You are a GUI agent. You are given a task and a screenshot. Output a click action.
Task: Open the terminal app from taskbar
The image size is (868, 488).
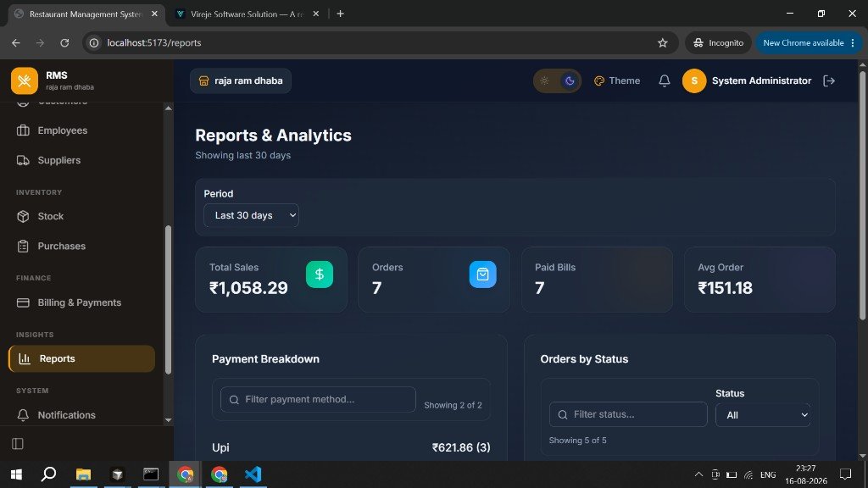151,474
